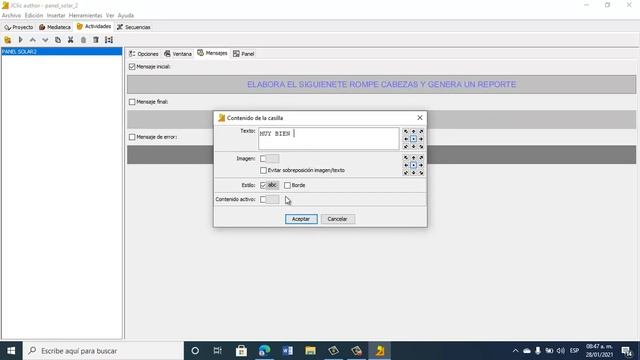Image resolution: width=640 pixels, height=360 pixels.
Task: Align image to bottom-center in Imagen grid
Action: pyautogui.click(x=413, y=173)
